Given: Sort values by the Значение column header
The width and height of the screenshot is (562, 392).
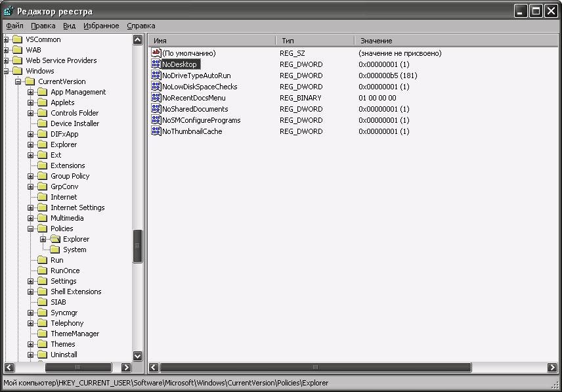Looking at the screenshot, I should 457,41.
